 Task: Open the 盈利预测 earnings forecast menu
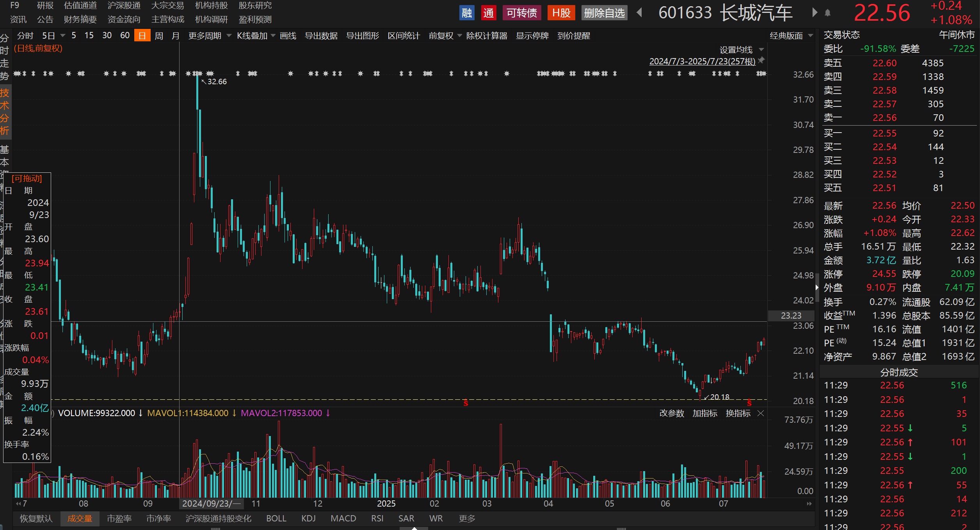[x=255, y=19]
